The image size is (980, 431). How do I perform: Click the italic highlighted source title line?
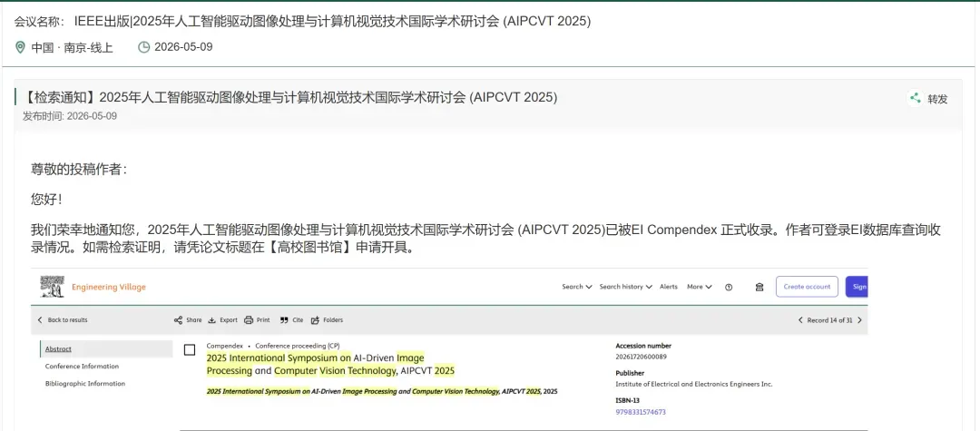(x=381, y=391)
